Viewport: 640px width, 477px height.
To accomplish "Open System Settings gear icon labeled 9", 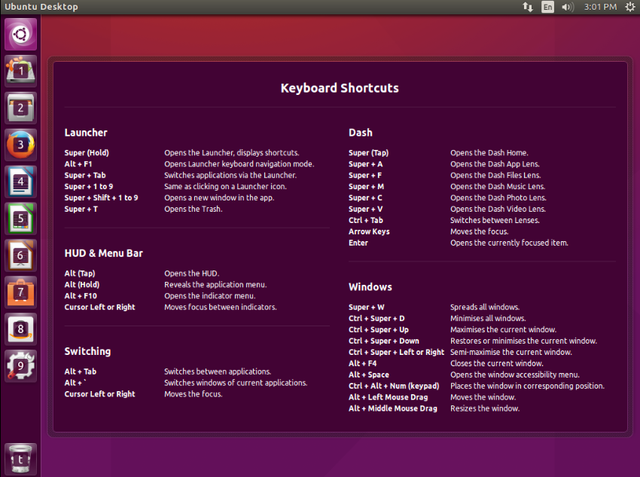I will tap(21, 365).
